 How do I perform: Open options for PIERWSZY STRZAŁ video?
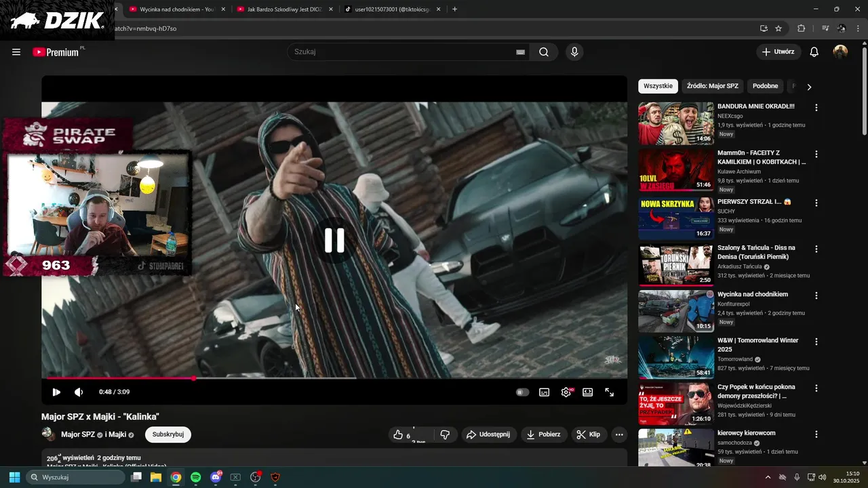coord(816,203)
